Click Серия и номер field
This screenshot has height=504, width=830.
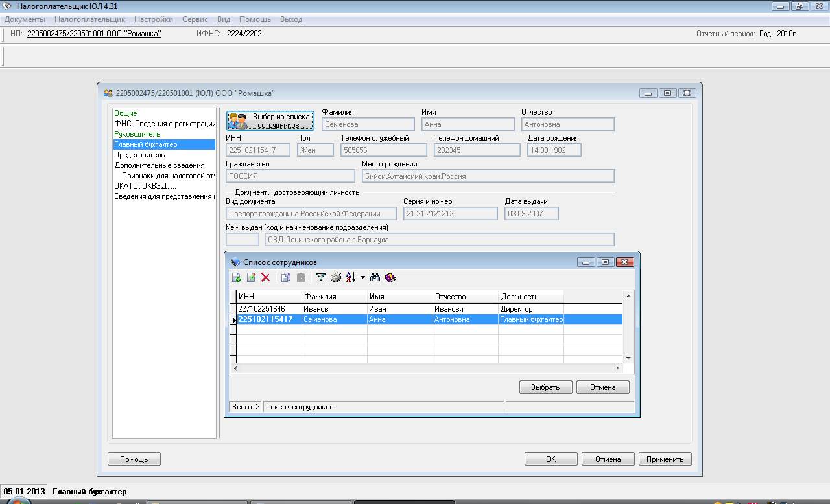tap(451, 214)
